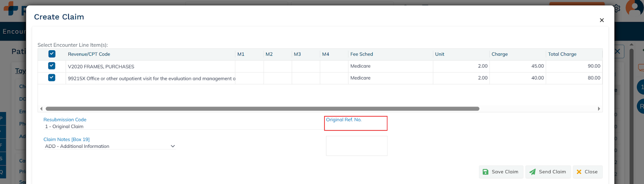
Task: Close the Create Claim dialog with X icon
Action: coord(602,20)
